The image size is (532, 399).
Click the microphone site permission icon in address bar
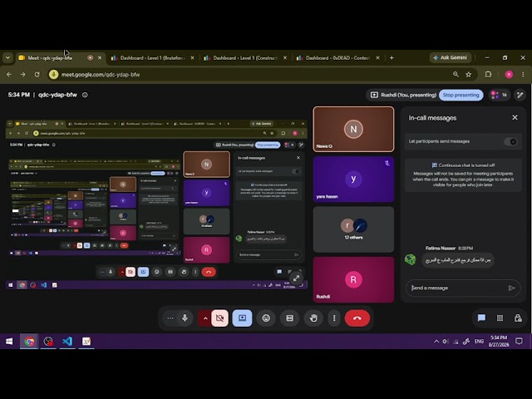coord(53,74)
